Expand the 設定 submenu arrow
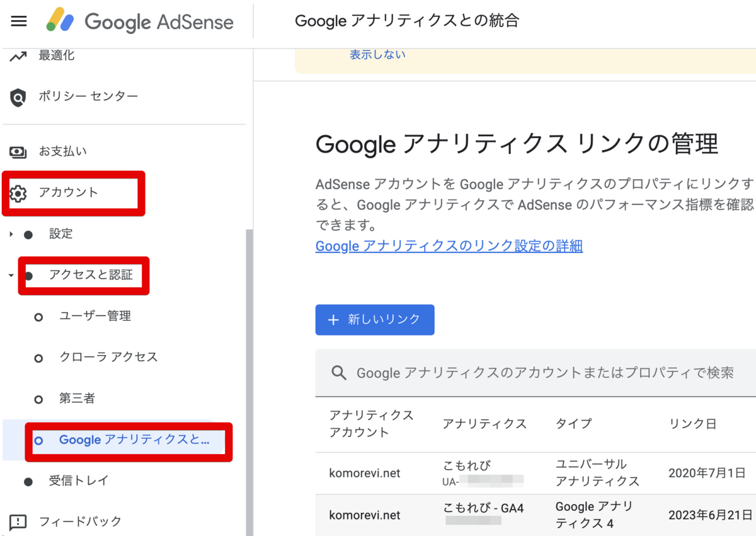 (x=11, y=234)
